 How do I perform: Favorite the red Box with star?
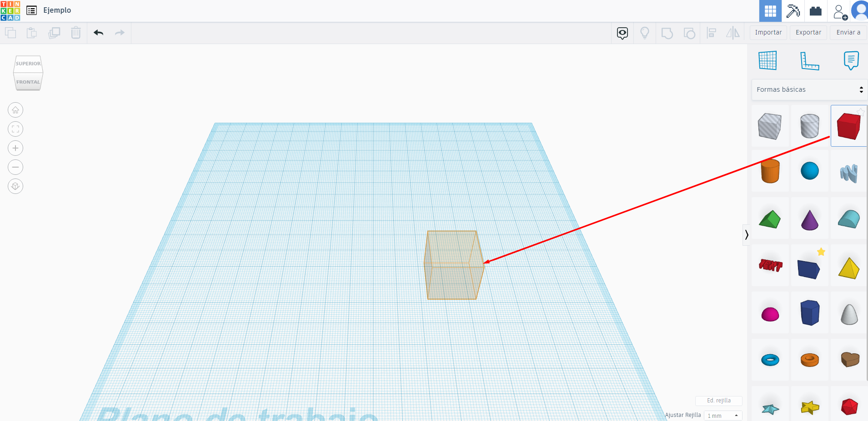[x=860, y=112]
